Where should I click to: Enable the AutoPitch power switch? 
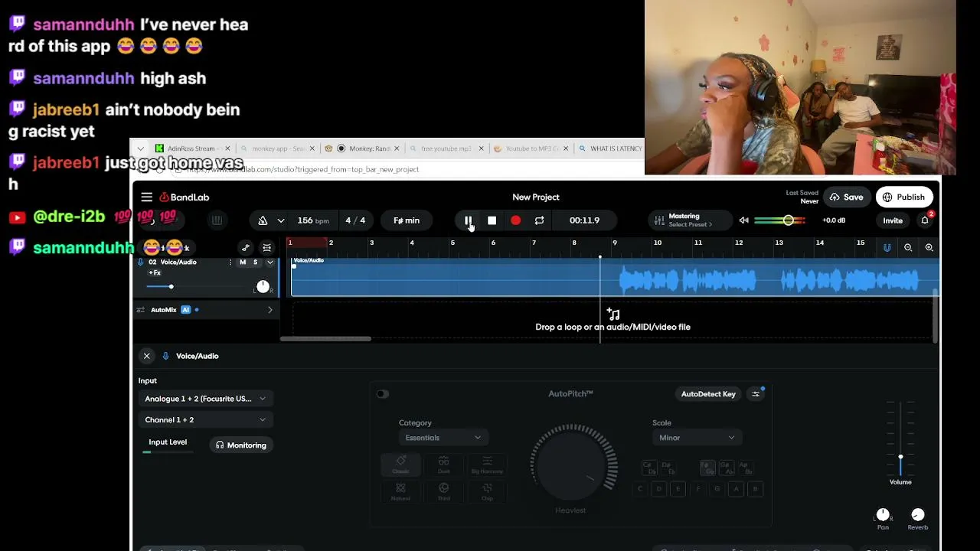(x=383, y=394)
